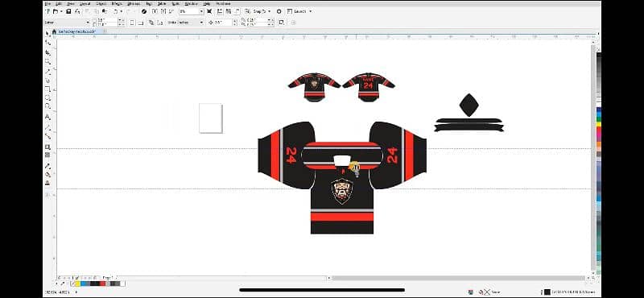
Task: Expand the Launch dropdown
Action: (311, 11)
